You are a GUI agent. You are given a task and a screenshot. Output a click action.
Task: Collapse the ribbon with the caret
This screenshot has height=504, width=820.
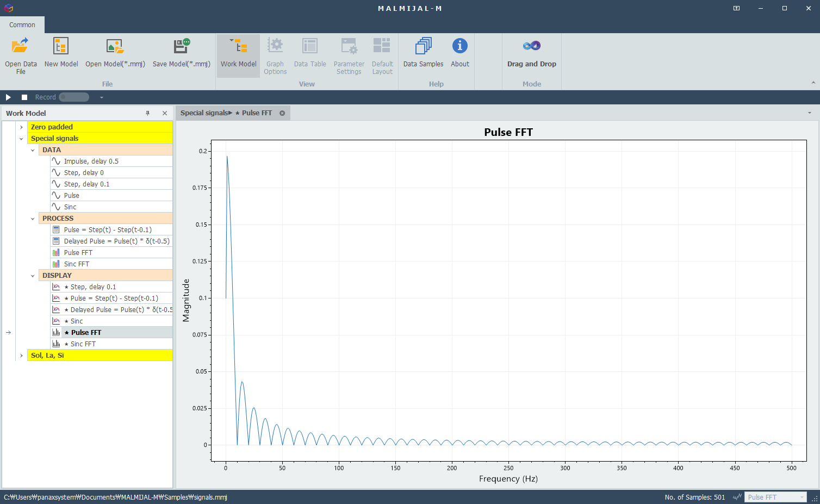coord(813,83)
